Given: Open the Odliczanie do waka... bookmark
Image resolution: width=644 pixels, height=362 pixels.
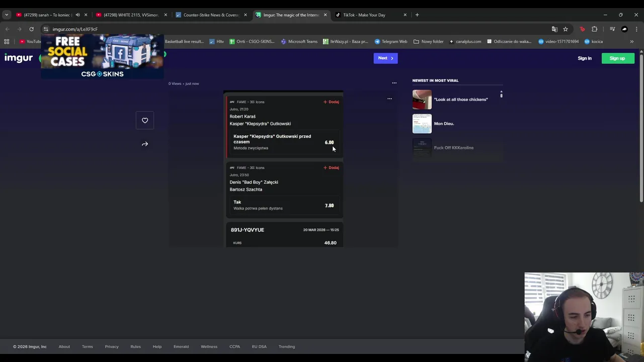Looking at the screenshot, I should point(509,42).
